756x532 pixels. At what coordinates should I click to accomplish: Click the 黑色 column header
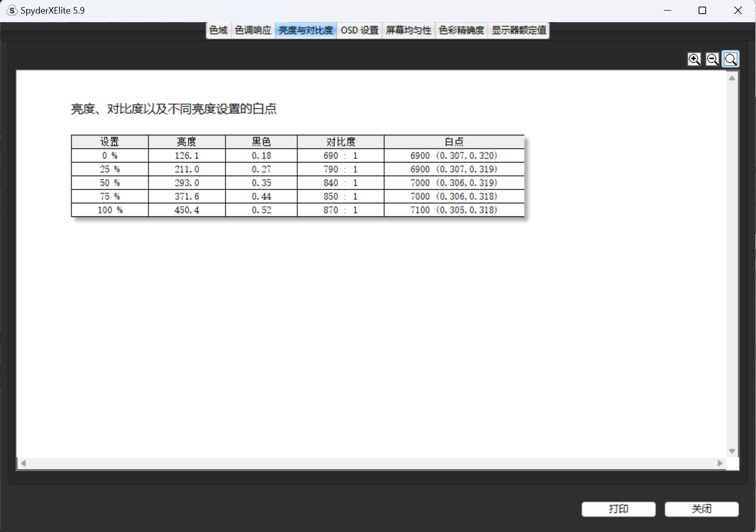261,141
